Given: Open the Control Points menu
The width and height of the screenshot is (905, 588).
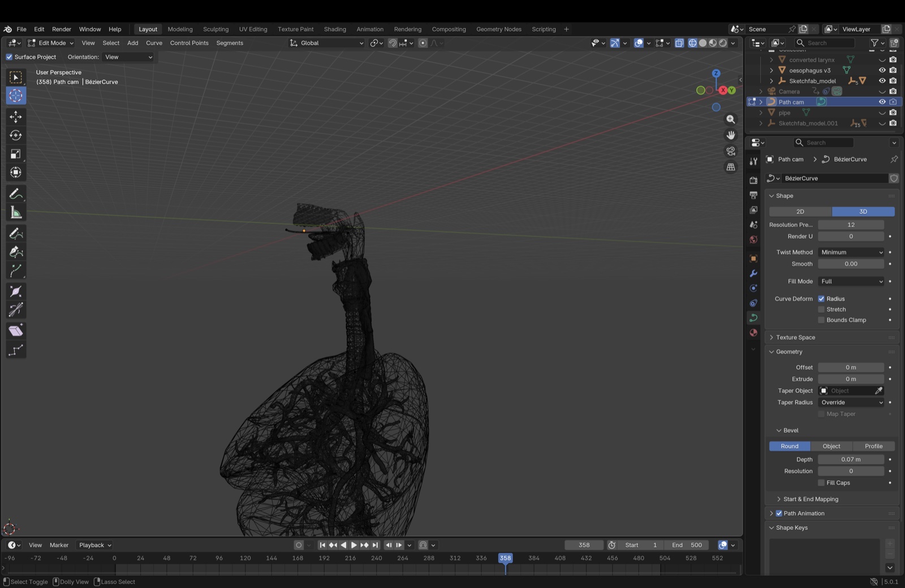Looking at the screenshot, I should (x=189, y=43).
